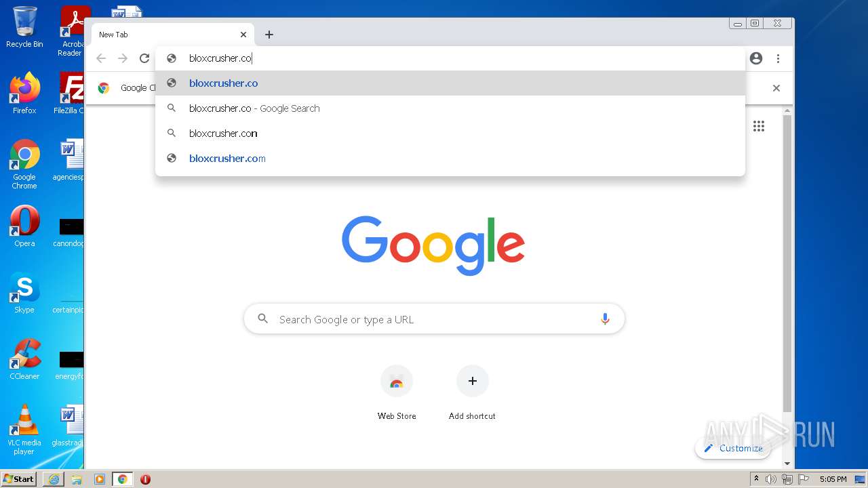This screenshot has width=868, height=488.
Task: Open the volume speaker tray icon
Action: (x=771, y=479)
